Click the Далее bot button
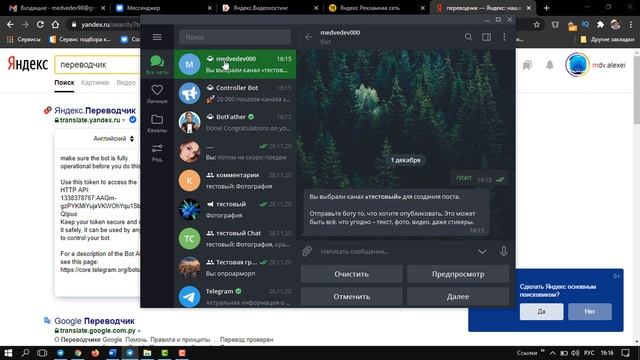640x360 pixels. click(x=458, y=296)
